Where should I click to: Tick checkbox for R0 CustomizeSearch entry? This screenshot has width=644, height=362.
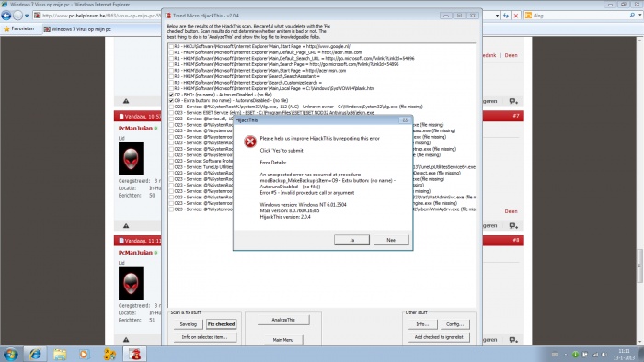[x=171, y=83]
